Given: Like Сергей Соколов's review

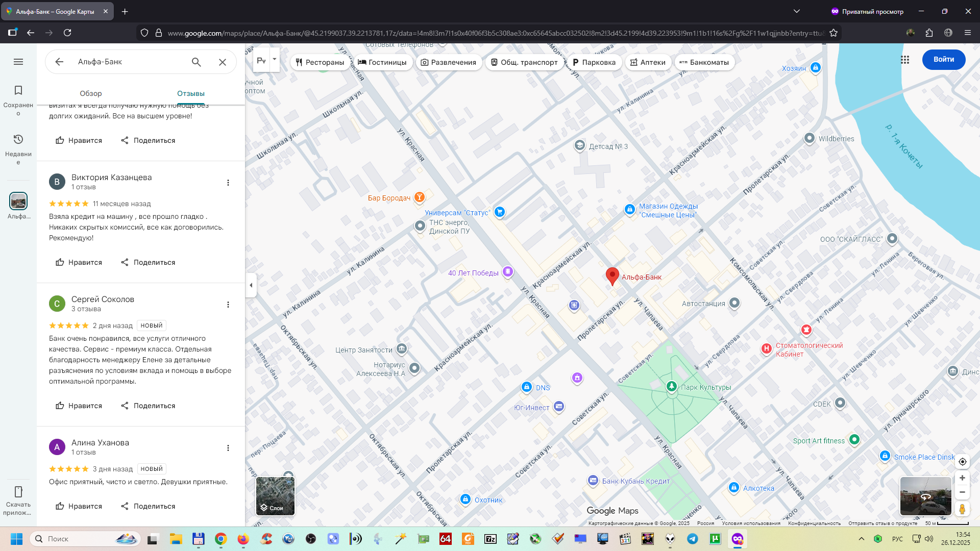Looking at the screenshot, I should point(79,406).
